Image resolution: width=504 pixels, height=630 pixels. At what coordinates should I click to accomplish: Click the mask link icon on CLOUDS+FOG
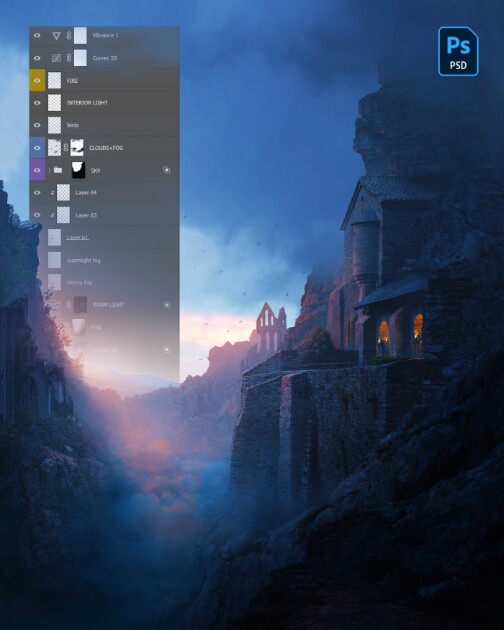(x=66, y=148)
